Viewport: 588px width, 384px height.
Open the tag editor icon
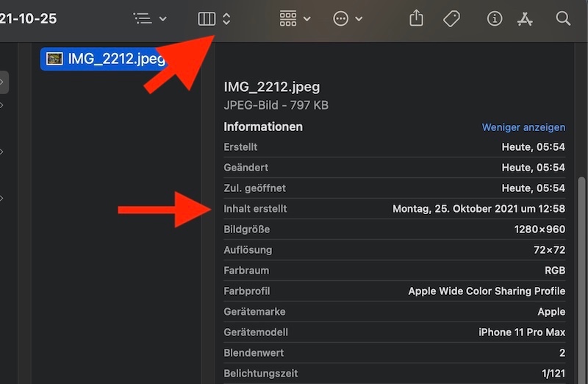click(451, 18)
